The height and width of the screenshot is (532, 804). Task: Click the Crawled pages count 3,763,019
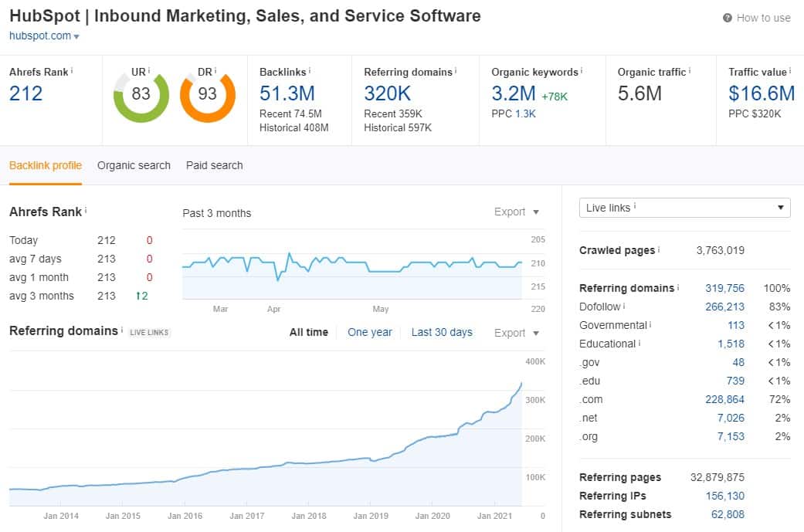(x=720, y=250)
